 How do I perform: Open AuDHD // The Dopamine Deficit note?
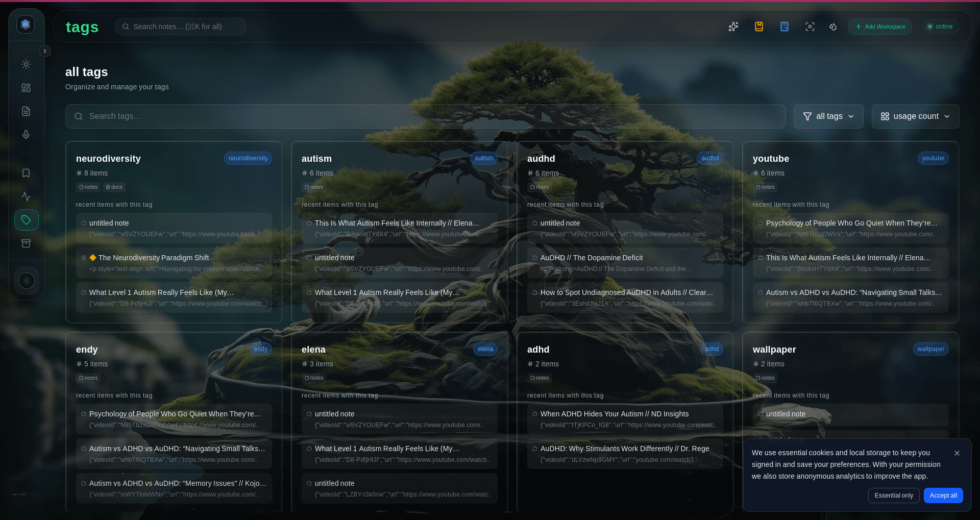pyautogui.click(x=625, y=263)
